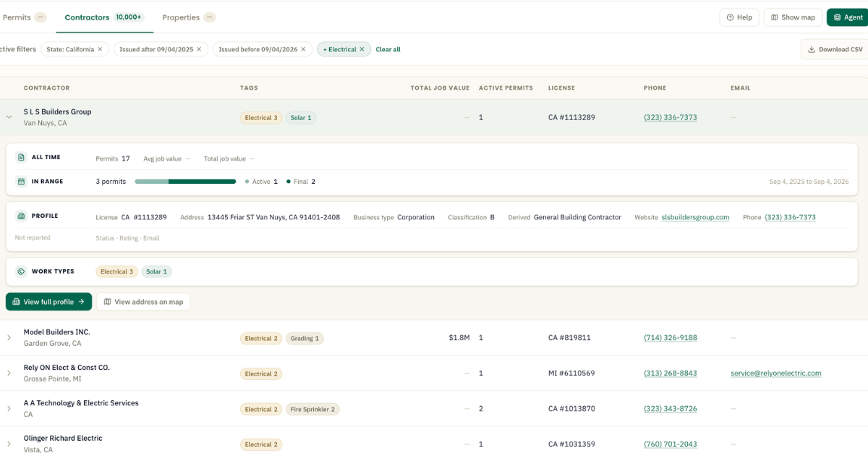This screenshot has height=456, width=868.
Task: Select the Contractors tab
Action: pos(104,17)
